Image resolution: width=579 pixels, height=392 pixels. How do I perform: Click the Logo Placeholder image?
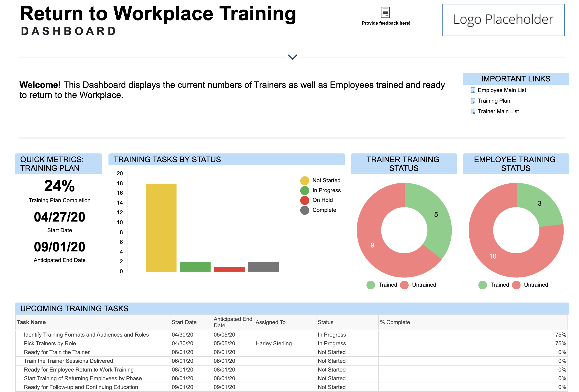click(x=503, y=20)
